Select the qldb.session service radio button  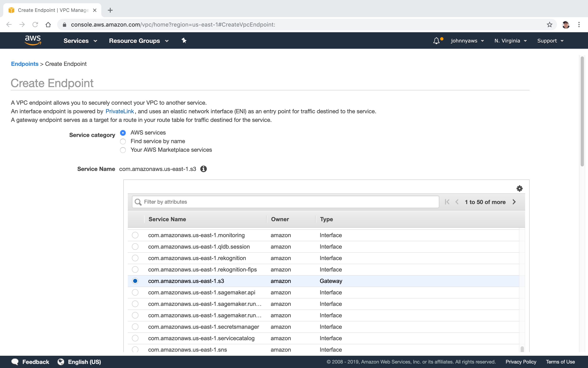(x=135, y=247)
